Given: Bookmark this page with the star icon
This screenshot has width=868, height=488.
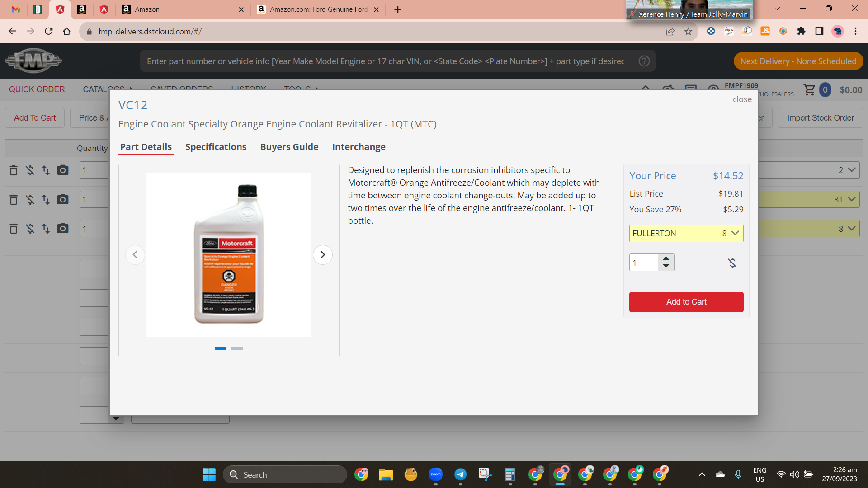Looking at the screenshot, I should [x=688, y=31].
